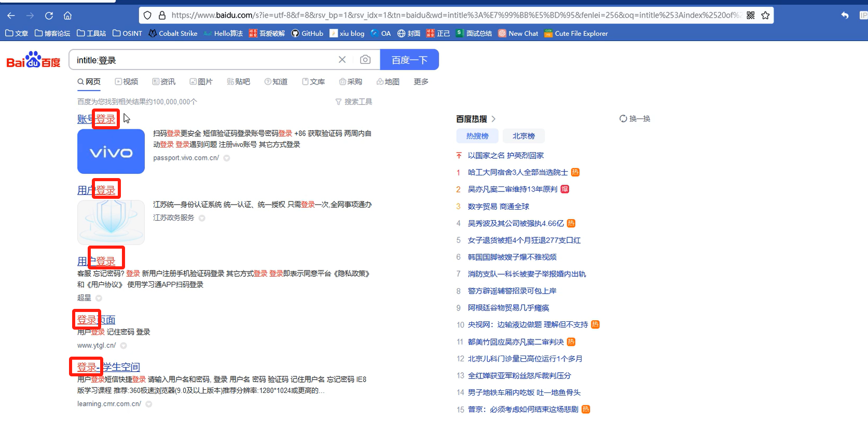Open the 正己 bookmark
Viewport: 868px width, 421px height.
438,33
